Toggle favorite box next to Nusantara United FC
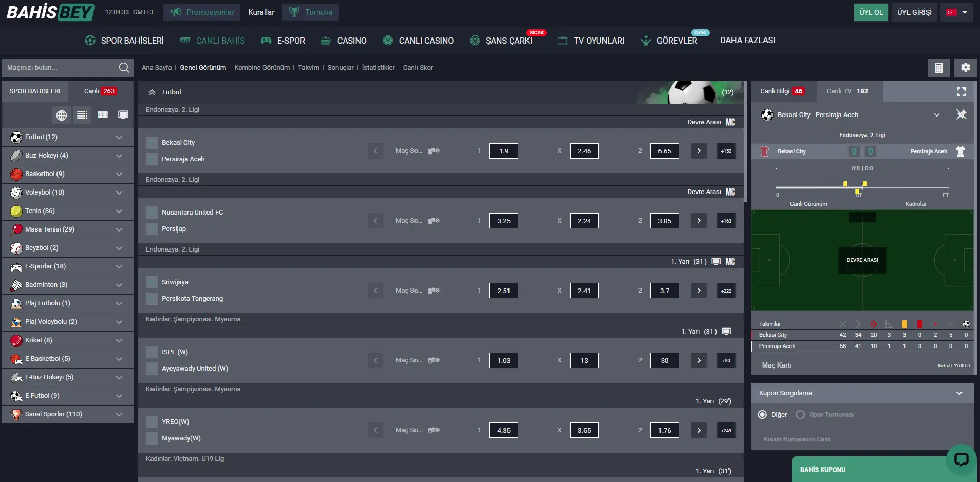Image resolution: width=980 pixels, height=482 pixels. (152, 213)
